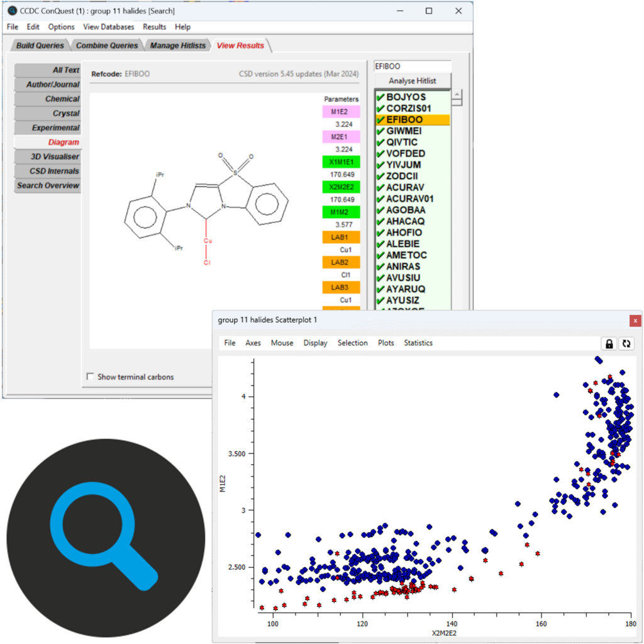Click the green X1M1E1 parameter label
This screenshot has height=644, width=644.
click(341, 162)
